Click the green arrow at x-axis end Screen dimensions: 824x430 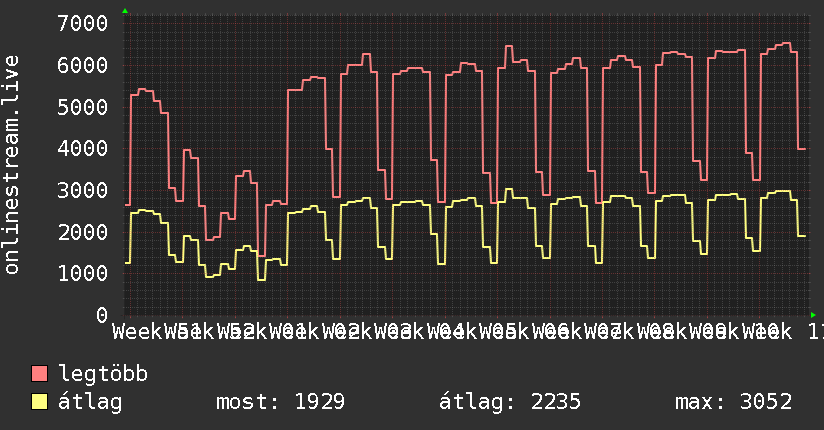point(813,315)
